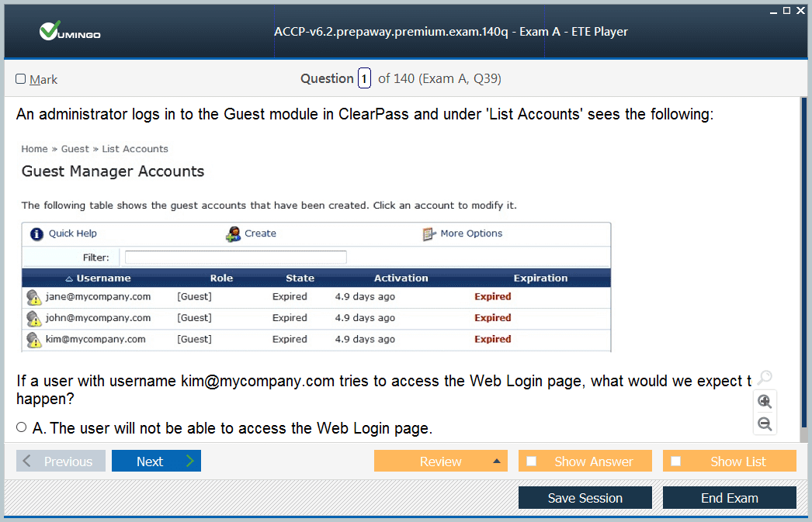Click red Expired expiration in jane's row
The image size is (812, 522).
point(493,297)
